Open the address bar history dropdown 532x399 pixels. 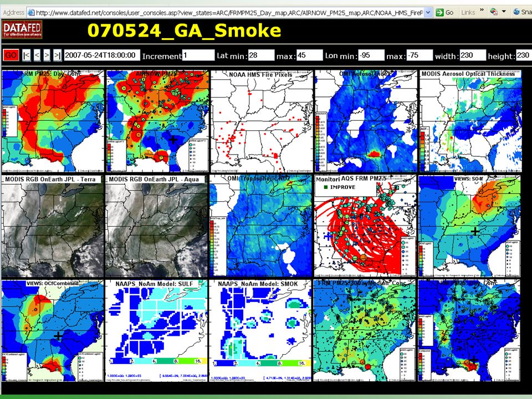click(x=428, y=13)
